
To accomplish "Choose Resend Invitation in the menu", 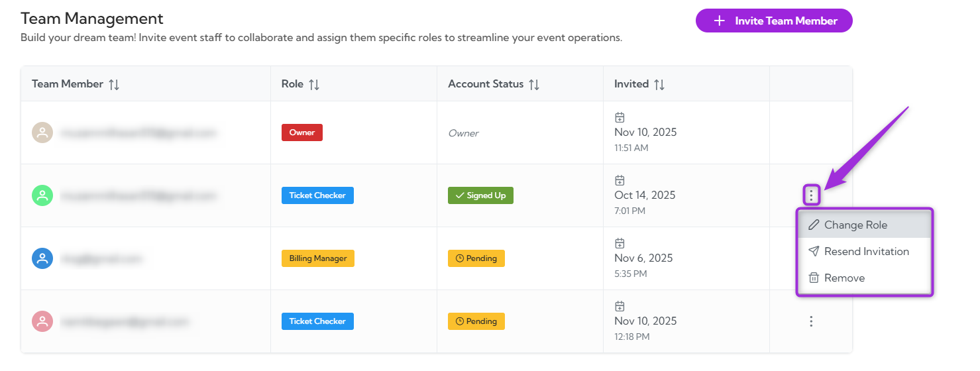I will click(x=866, y=252).
